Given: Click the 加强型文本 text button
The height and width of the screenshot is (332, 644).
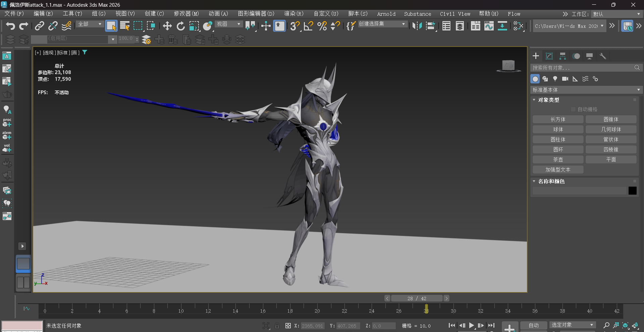Looking at the screenshot, I should click(x=558, y=170).
